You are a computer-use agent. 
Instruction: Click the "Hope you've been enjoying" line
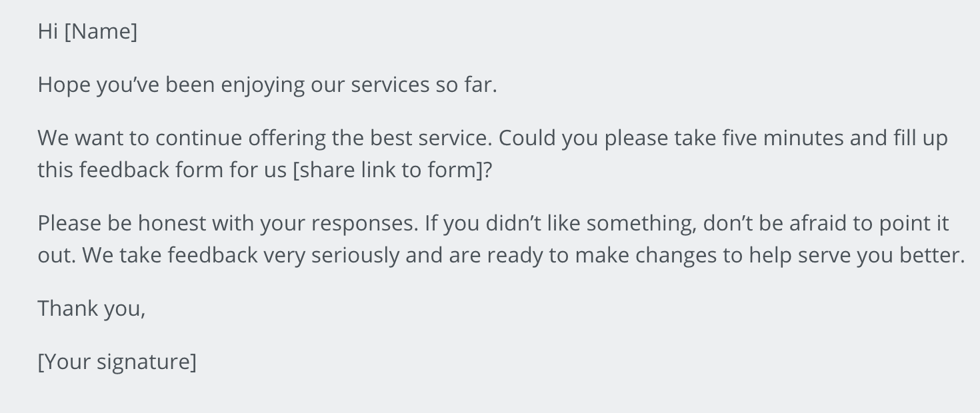(x=157, y=85)
